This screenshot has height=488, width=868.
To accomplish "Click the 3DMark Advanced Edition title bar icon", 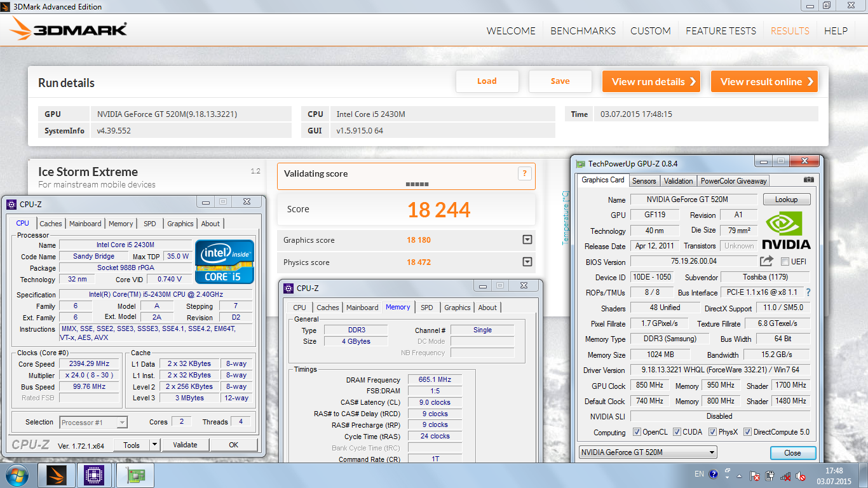I will click(x=6, y=6).
